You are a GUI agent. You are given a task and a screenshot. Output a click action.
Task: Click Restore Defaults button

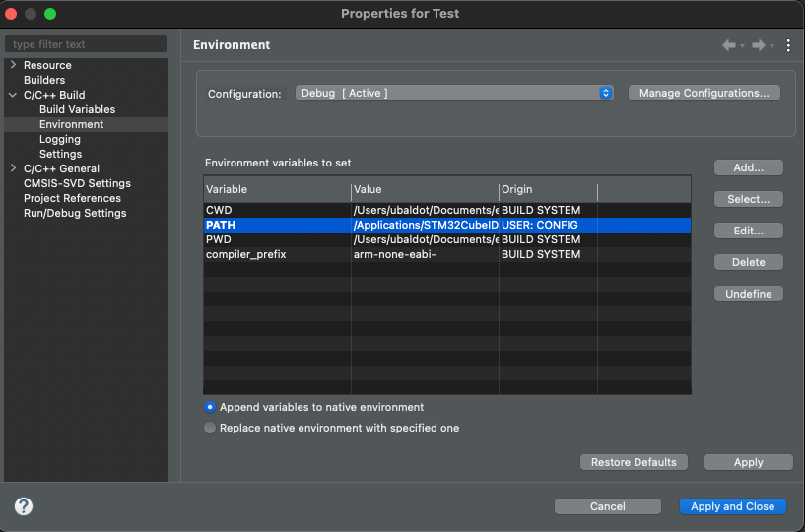click(634, 462)
